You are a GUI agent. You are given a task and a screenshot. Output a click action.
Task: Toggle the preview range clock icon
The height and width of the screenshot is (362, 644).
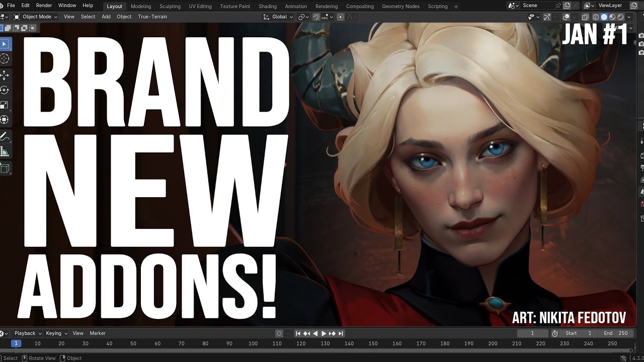[555, 333]
